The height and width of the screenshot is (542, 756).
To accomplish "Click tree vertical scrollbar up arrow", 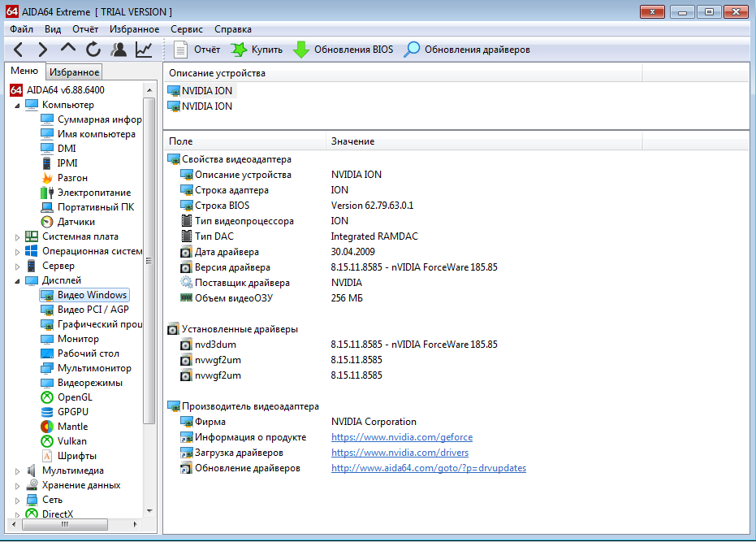I will click(149, 89).
